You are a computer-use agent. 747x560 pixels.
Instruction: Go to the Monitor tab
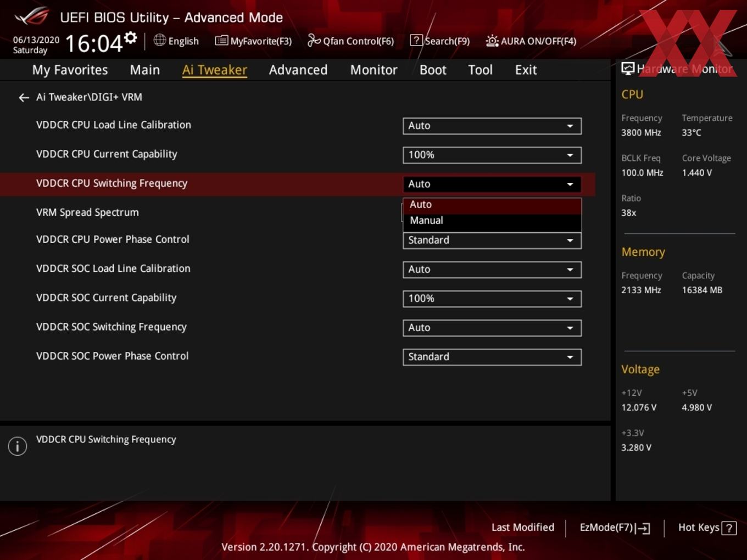pos(374,70)
